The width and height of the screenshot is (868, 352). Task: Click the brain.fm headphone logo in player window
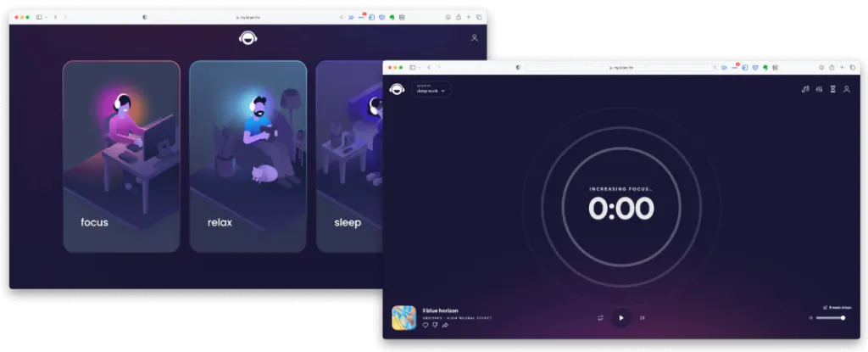[x=397, y=89]
